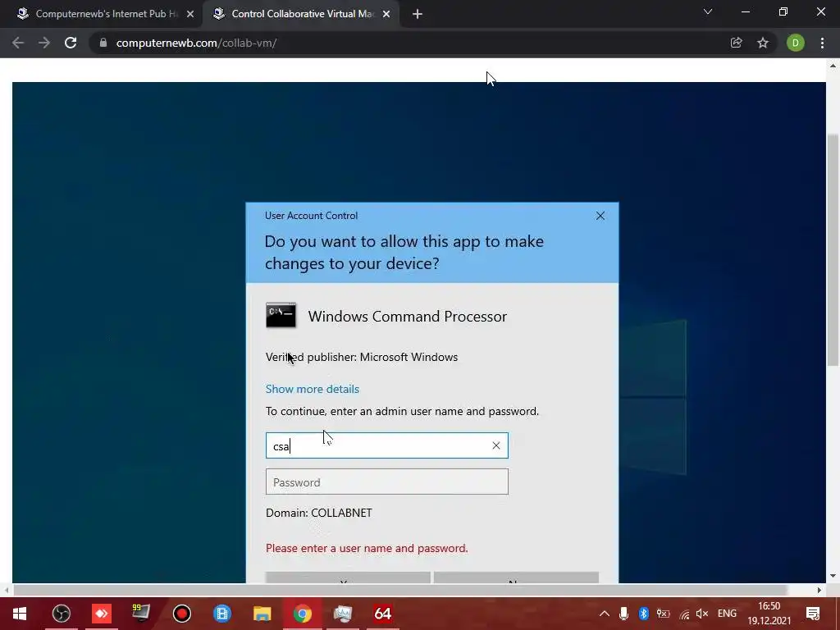Image resolution: width=840 pixels, height=630 pixels.
Task: Bookmark this page with star
Action: (763, 43)
